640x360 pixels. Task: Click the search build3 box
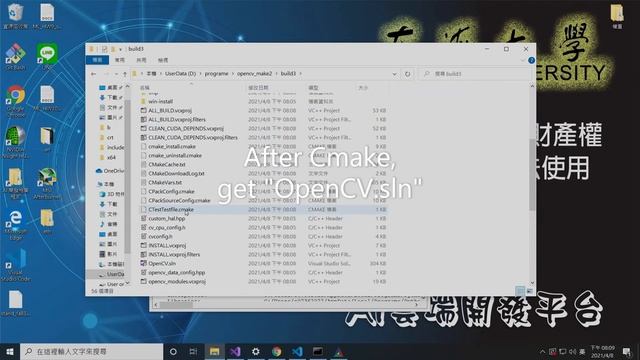[x=476, y=74]
